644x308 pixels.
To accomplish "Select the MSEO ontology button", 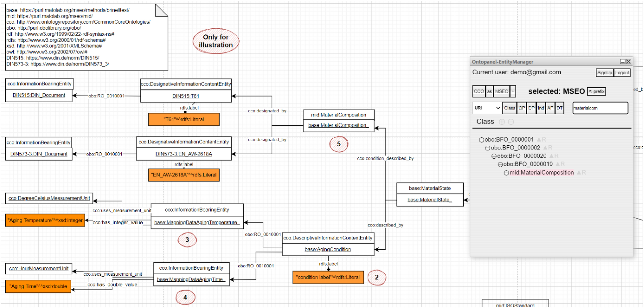I will point(501,91).
